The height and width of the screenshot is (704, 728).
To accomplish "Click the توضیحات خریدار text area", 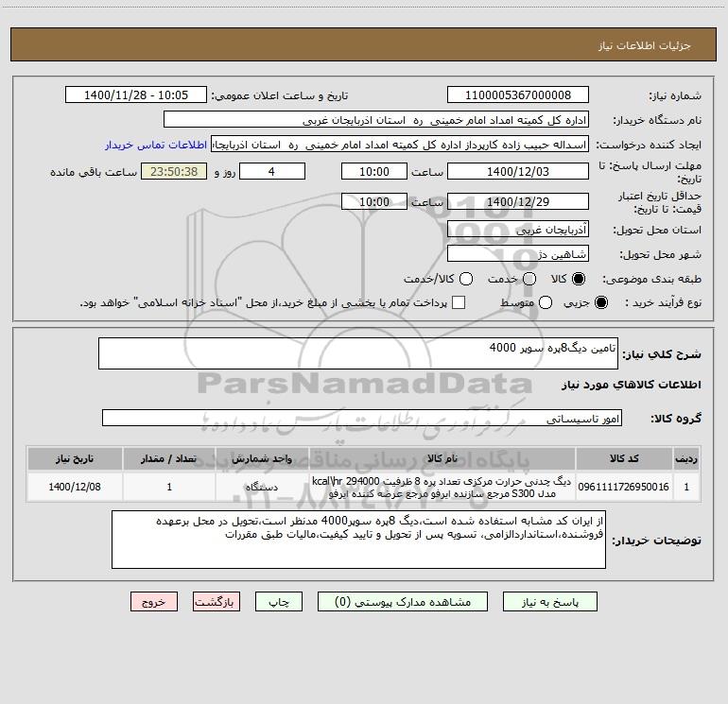I will click(x=358, y=540).
